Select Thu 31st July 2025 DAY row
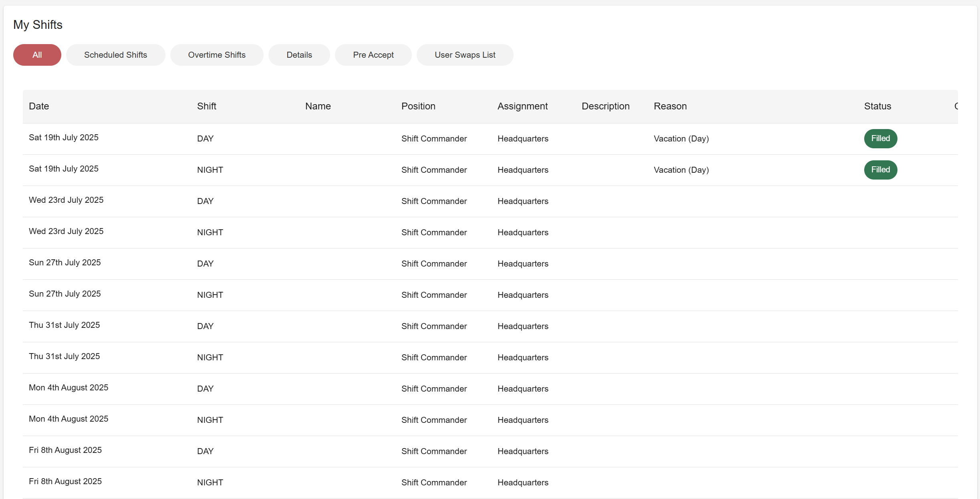This screenshot has height=499, width=980. coord(64,325)
